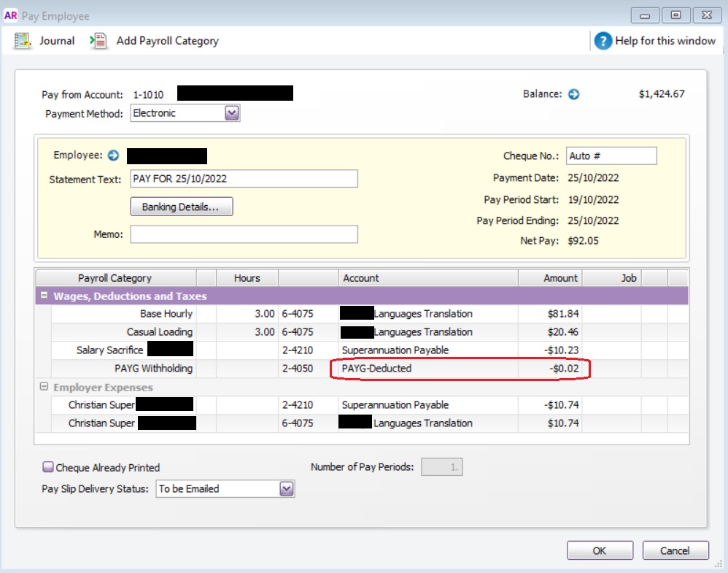Click the Payroll Category column header
The width and height of the screenshot is (728, 573).
tap(115, 278)
